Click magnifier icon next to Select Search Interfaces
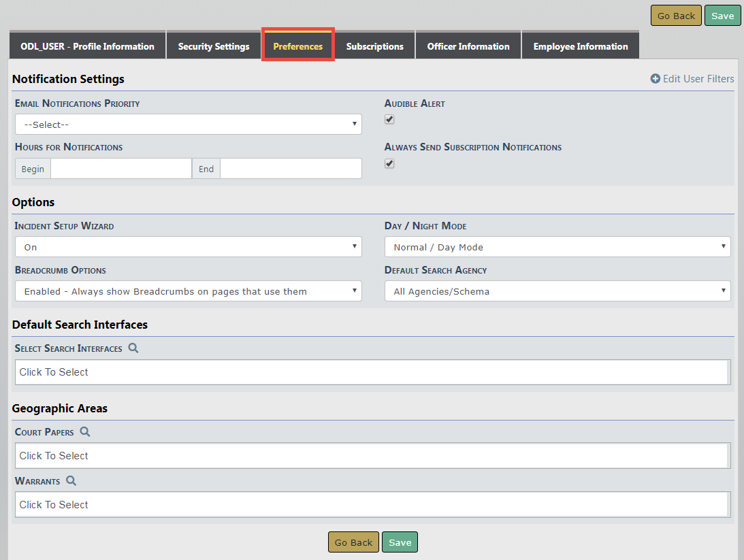The width and height of the screenshot is (744, 560). (x=133, y=348)
